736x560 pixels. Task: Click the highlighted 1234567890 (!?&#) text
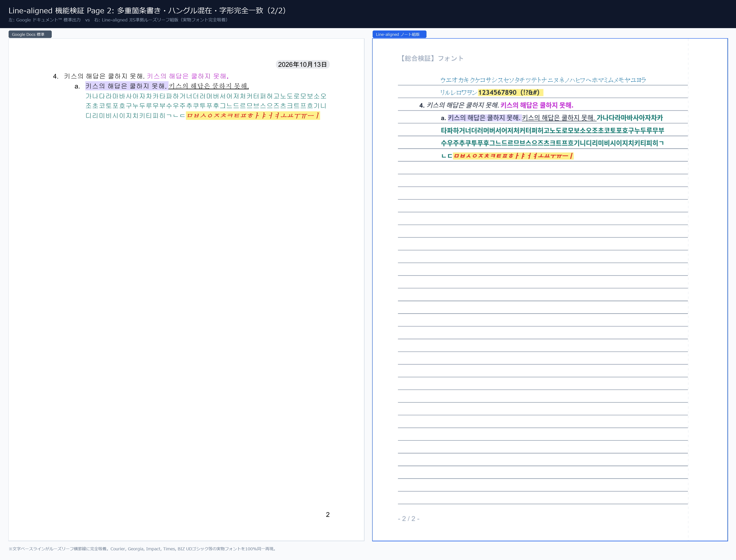click(510, 93)
